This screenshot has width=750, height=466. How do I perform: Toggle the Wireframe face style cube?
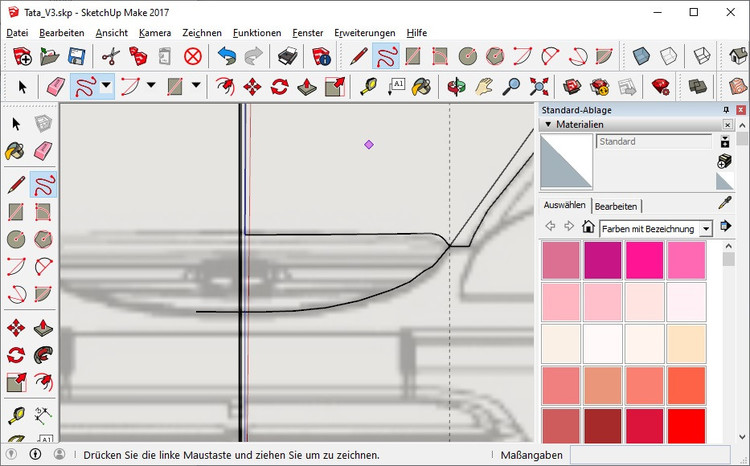pos(702,56)
